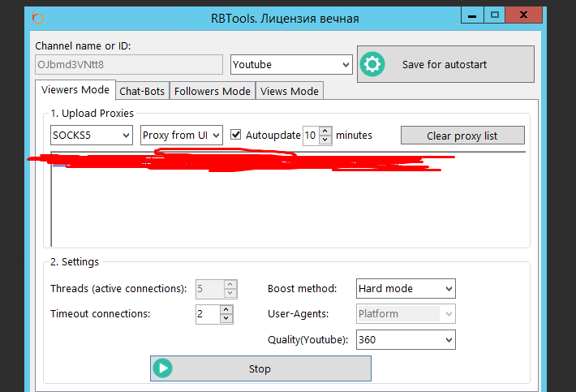Viewport: 576px width, 392px height.
Task: Open the Proxy from URL source dropdown
Action: pyautogui.click(x=181, y=136)
